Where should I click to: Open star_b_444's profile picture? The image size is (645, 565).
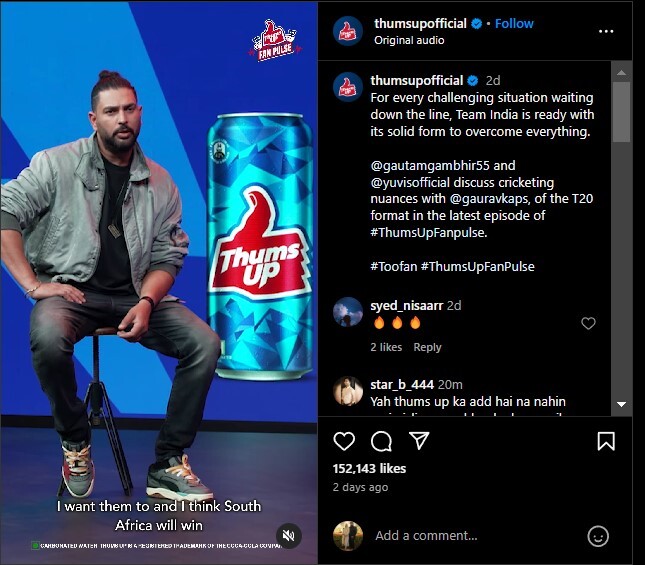pyautogui.click(x=348, y=391)
